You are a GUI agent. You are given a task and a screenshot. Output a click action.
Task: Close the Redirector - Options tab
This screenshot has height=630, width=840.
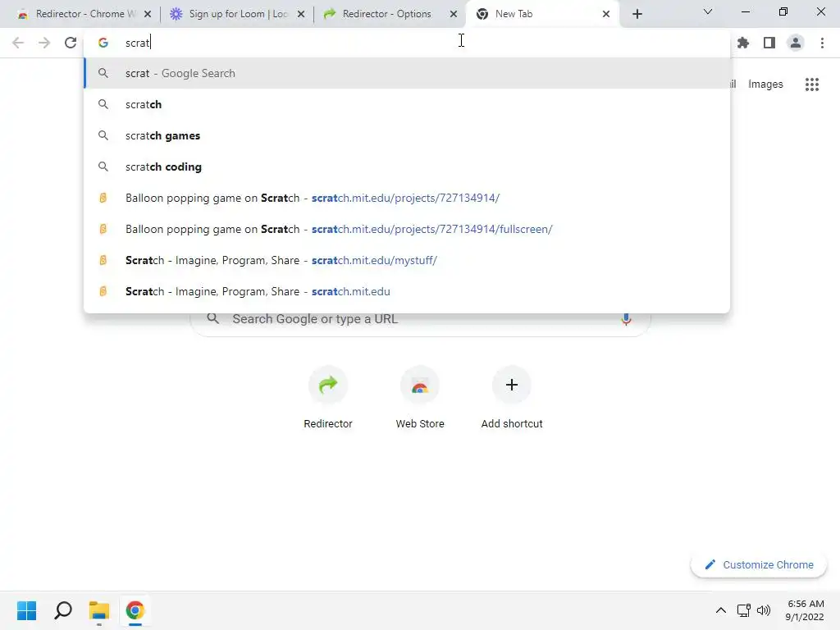coord(454,14)
